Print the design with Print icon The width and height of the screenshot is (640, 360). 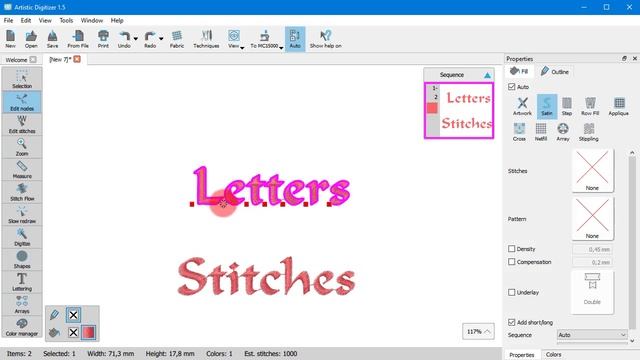[103, 39]
